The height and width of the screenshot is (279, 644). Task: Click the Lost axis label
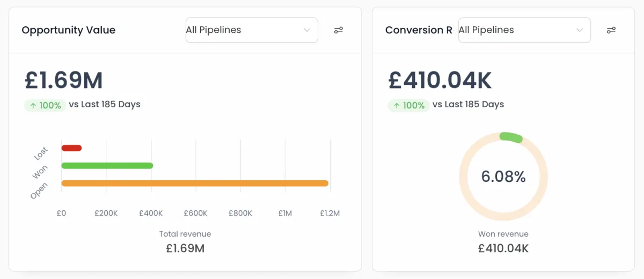pyautogui.click(x=41, y=153)
